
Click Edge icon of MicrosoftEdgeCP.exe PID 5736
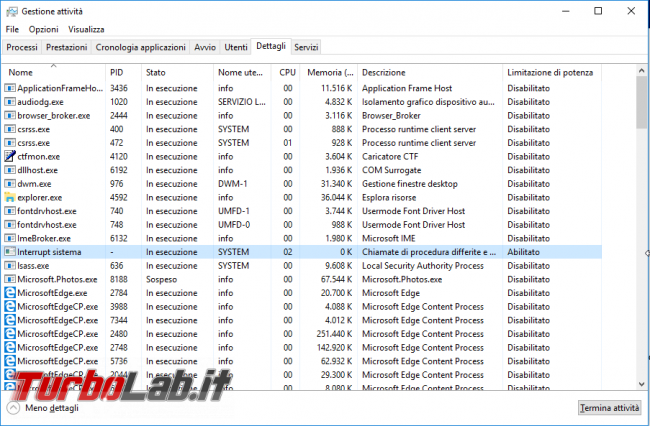(x=10, y=361)
